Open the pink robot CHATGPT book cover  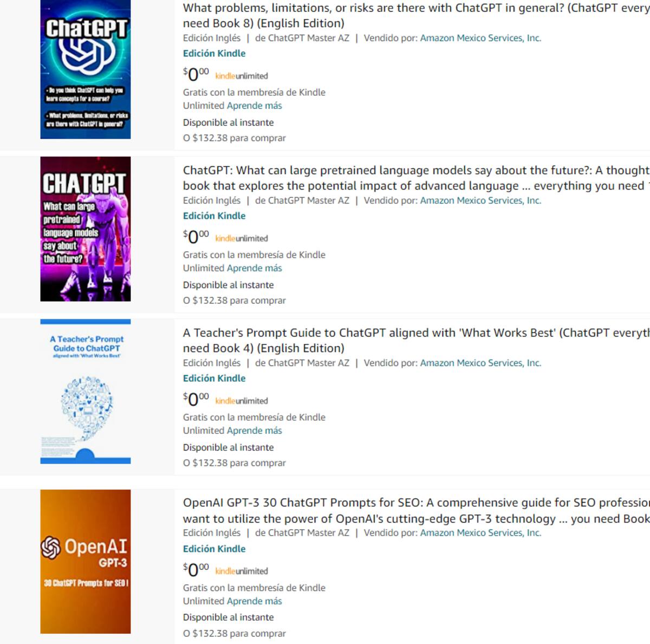point(86,229)
